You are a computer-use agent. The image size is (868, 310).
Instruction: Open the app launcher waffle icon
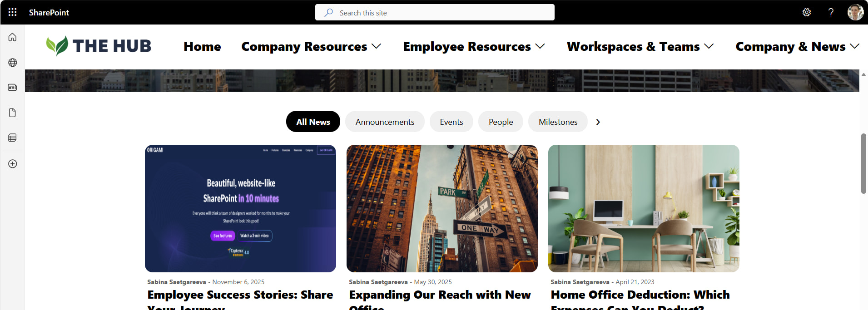coord(12,12)
